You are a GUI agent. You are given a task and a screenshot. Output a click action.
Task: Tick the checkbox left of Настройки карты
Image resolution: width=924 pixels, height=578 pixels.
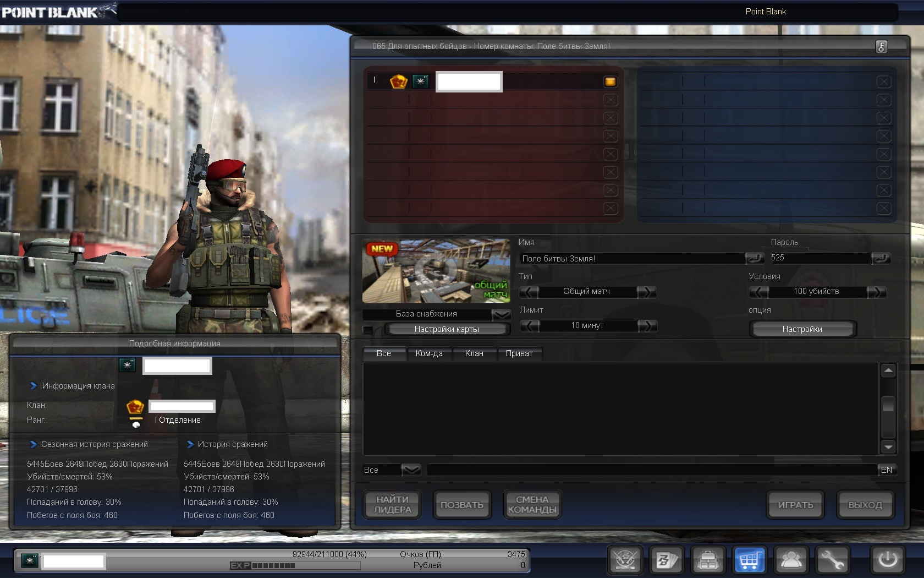(368, 330)
